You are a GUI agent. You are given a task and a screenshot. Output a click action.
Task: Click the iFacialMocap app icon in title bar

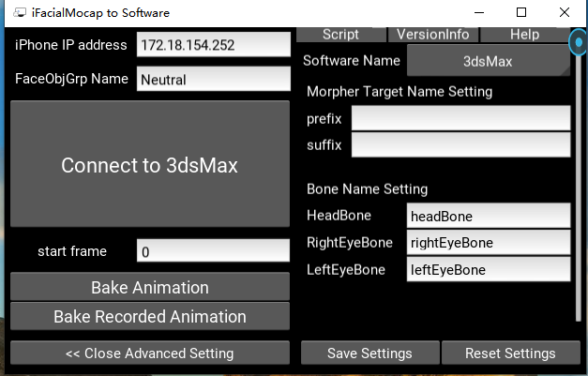[20, 13]
